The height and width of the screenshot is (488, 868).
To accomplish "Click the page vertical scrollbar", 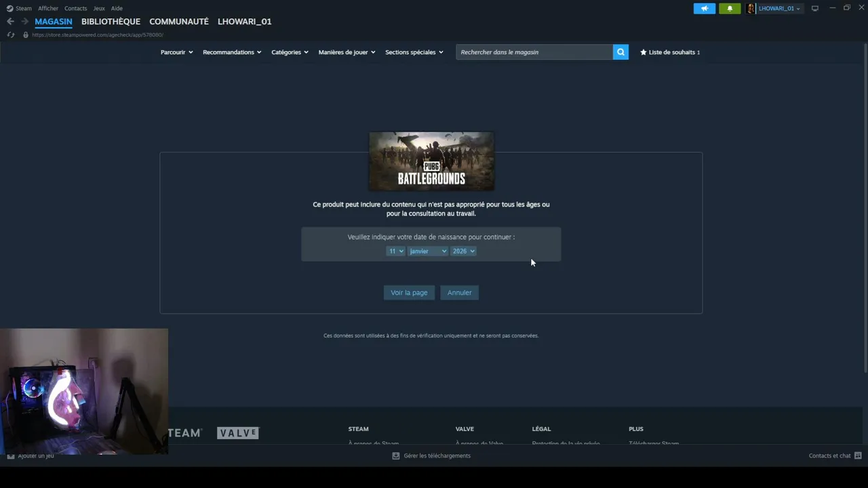I will [865, 207].
